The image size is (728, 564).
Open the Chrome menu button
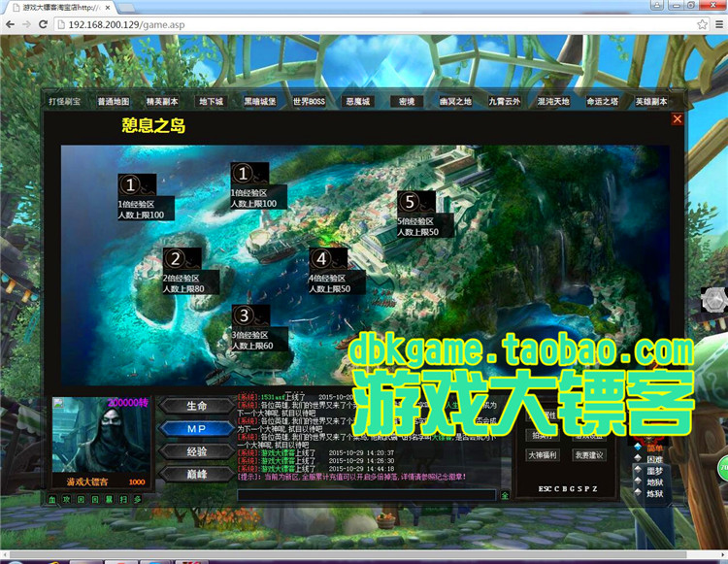pos(718,24)
